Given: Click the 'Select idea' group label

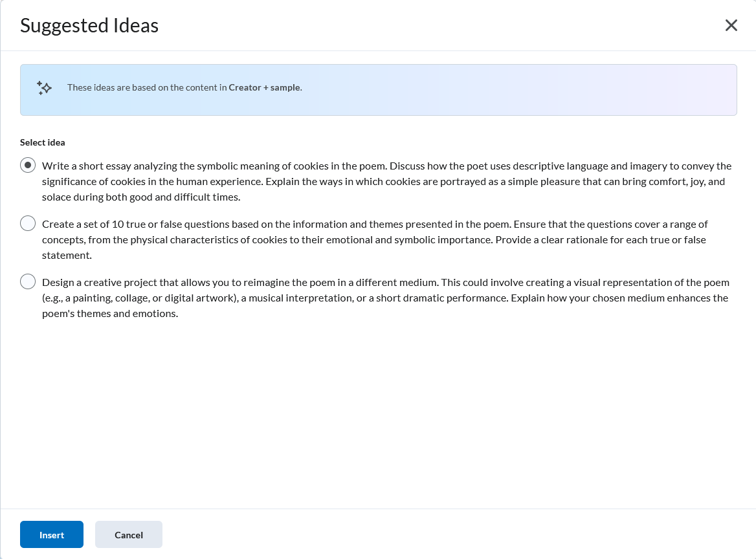Looking at the screenshot, I should 43,142.
